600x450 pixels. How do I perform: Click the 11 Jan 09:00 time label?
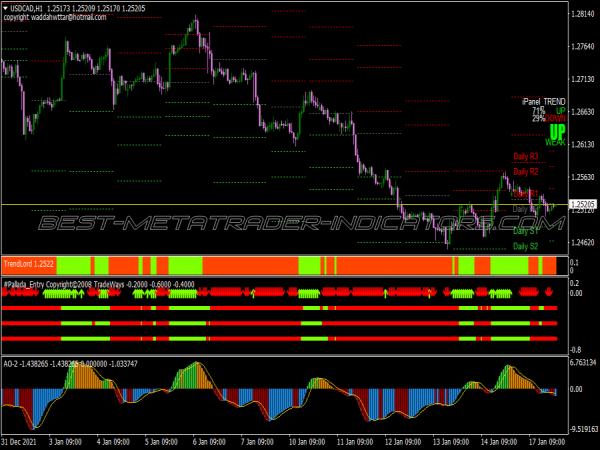(355, 442)
